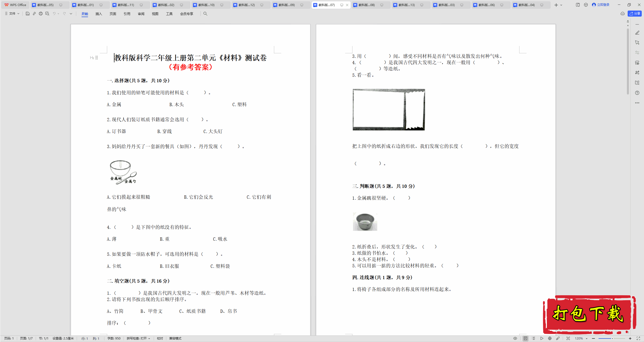This screenshot has height=342, width=644.
Task: Open the 工具 ribbon tab
Action: 169,14
